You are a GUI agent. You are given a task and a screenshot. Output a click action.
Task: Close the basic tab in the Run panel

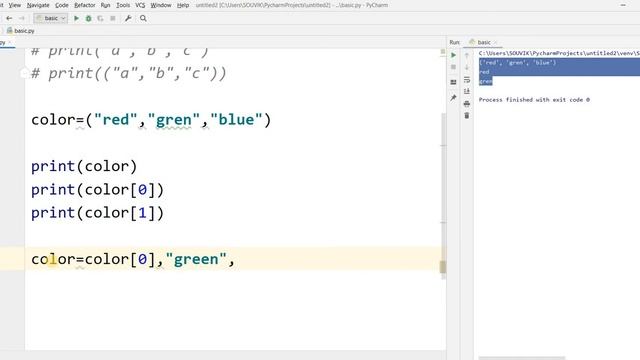[495, 42]
